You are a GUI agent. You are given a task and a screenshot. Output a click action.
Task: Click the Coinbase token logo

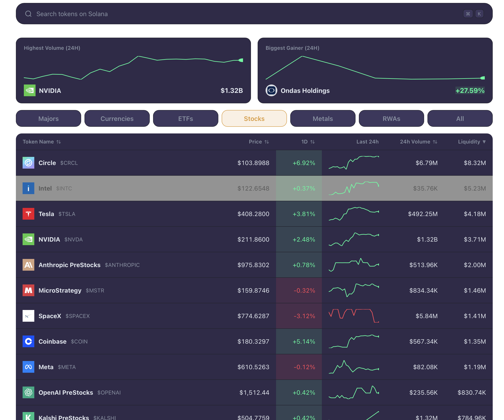click(29, 342)
